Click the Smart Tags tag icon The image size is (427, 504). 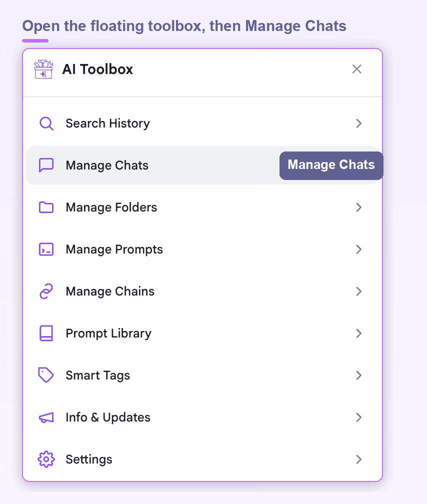[x=46, y=375]
